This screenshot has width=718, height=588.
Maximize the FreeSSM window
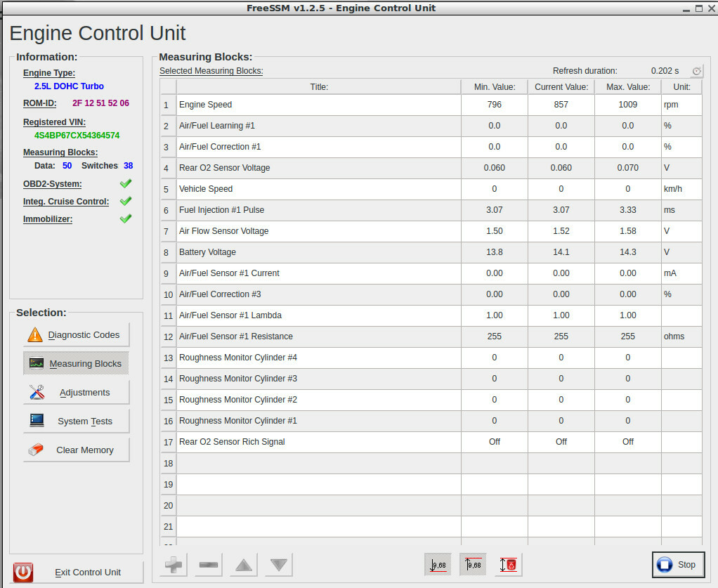click(x=699, y=8)
